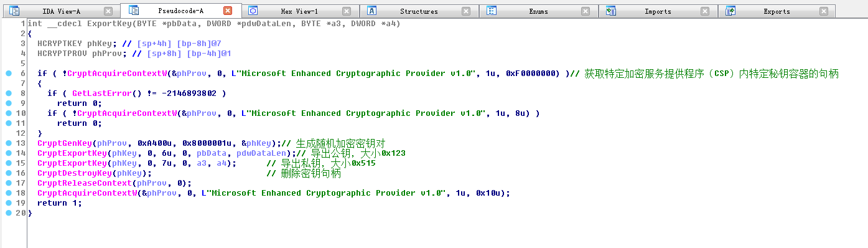This screenshot has width=868, height=248.
Task: Click 'return 0;' on line 9
Action: (80, 103)
